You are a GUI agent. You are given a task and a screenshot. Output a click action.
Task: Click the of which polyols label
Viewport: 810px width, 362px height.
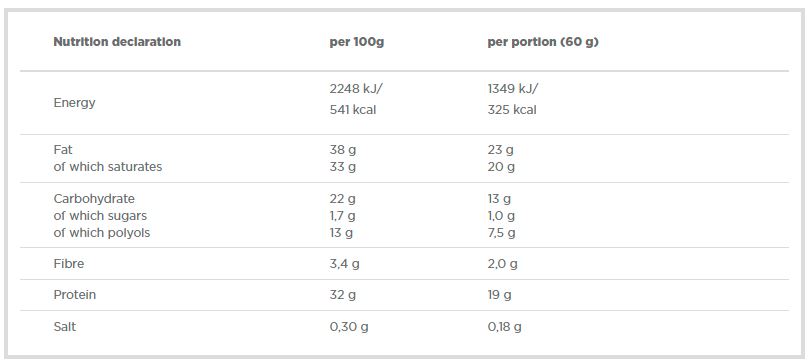click(102, 233)
